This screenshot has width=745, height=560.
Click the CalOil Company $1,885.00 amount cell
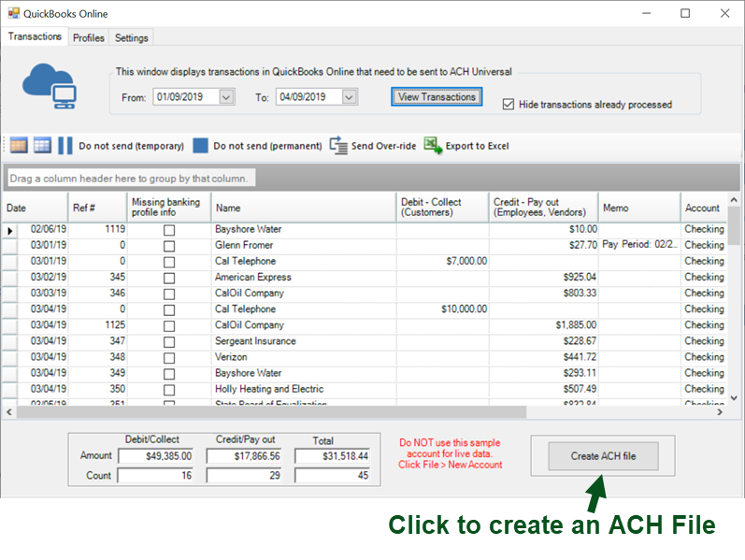(543, 325)
